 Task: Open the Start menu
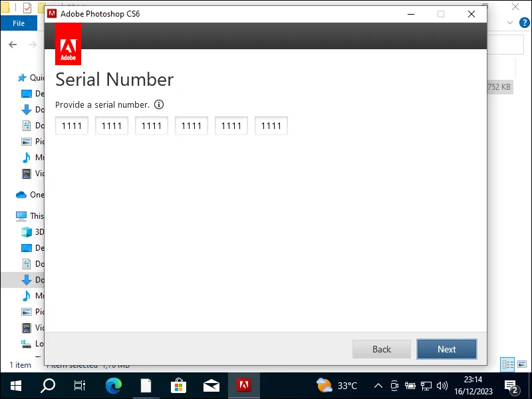pos(15,385)
